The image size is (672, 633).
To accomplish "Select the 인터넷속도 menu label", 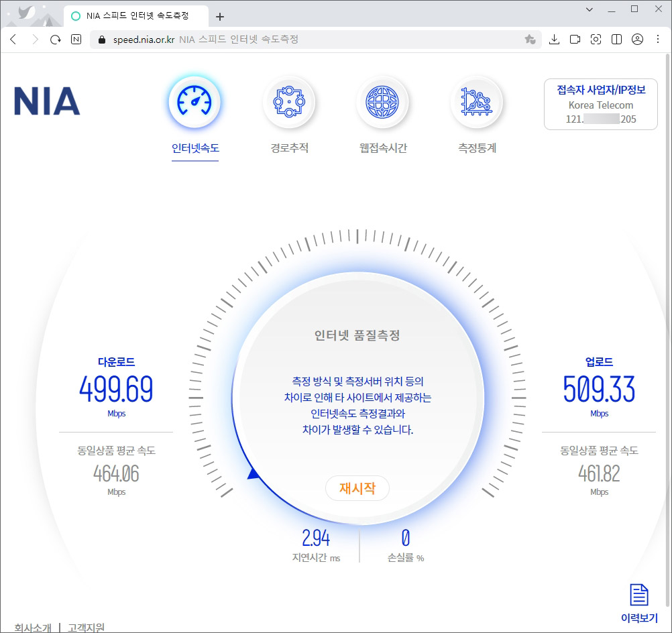I will point(195,148).
